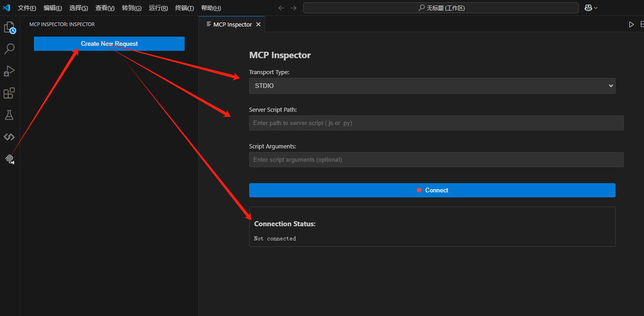This screenshot has height=316, width=644.
Task: Go back with the left arrow
Action: click(281, 8)
